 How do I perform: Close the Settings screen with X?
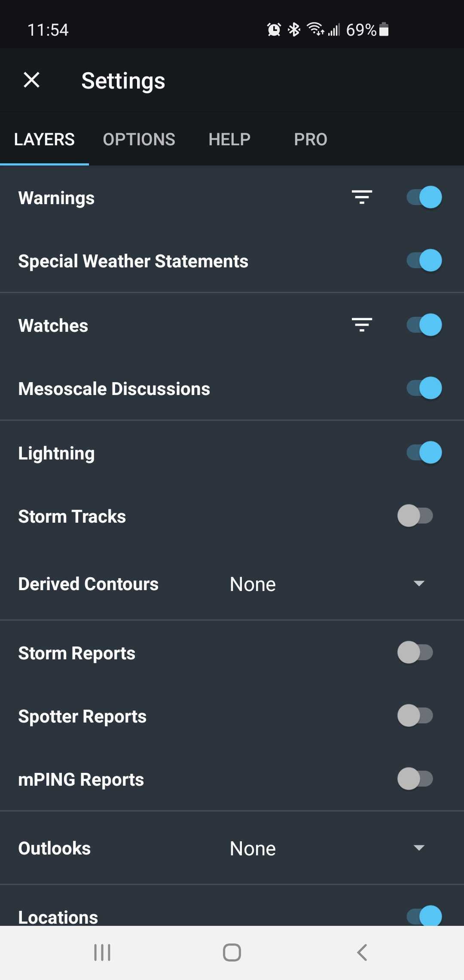pos(32,80)
